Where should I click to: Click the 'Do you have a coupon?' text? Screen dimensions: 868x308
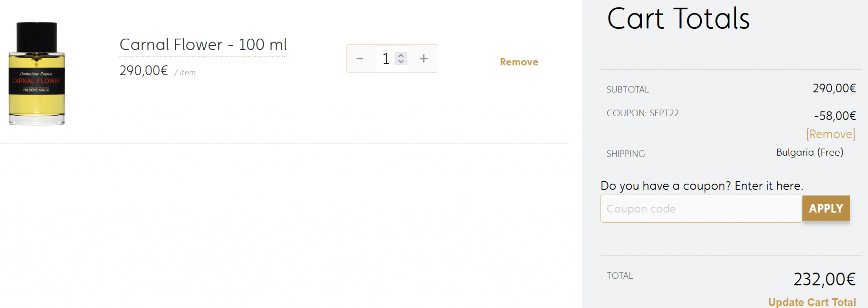tap(701, 186)
